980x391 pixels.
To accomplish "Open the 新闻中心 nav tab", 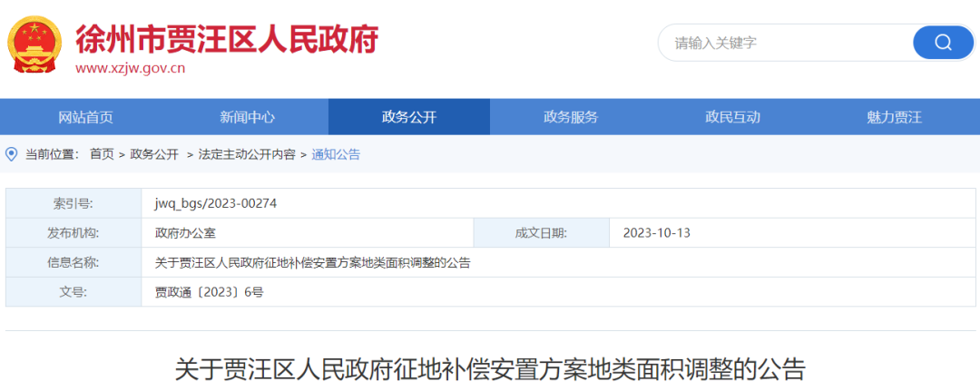I will (x=248, y=117).
